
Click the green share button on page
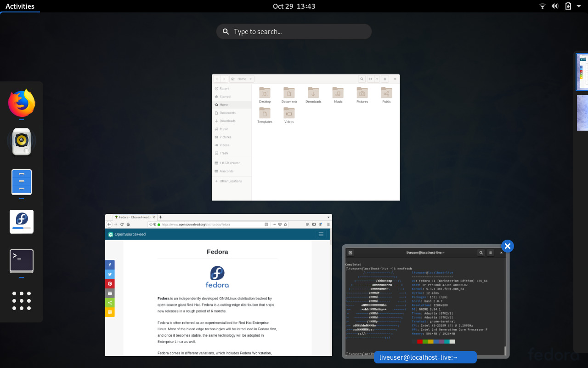pyautogui.click(x=110, y=303)
